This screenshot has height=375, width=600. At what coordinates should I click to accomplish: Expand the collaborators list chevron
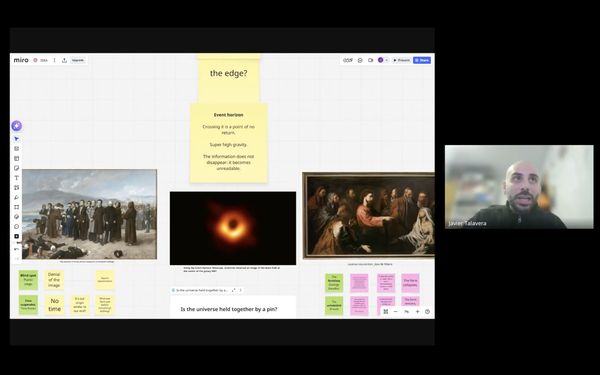click(386, 60)
